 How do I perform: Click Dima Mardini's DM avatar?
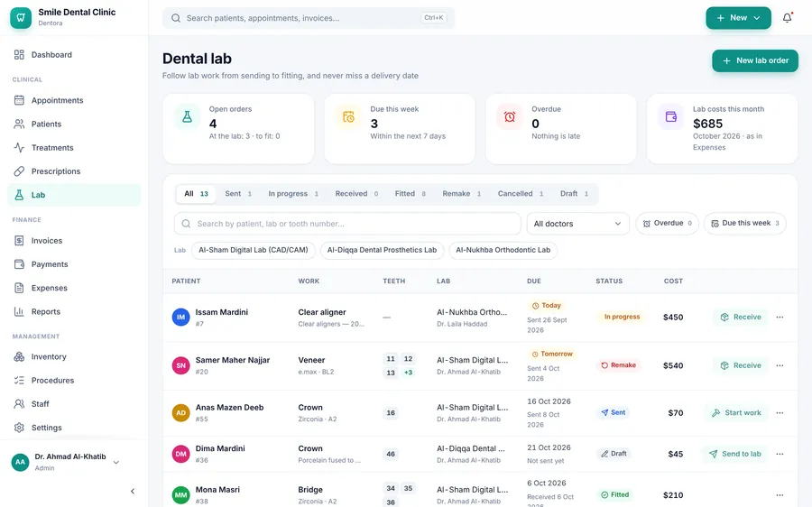pos(180,454)
